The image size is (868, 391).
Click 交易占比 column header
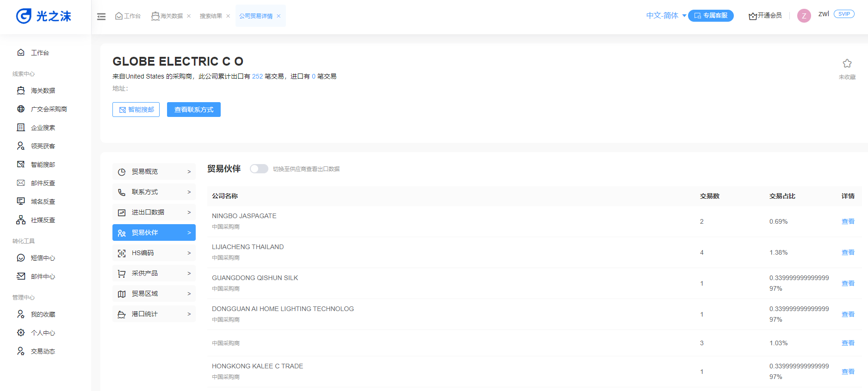pos(782,196)
